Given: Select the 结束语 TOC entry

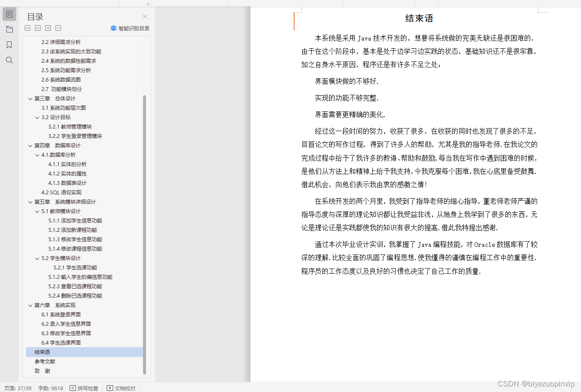Looking at the screenshot, I should point(41,352).
